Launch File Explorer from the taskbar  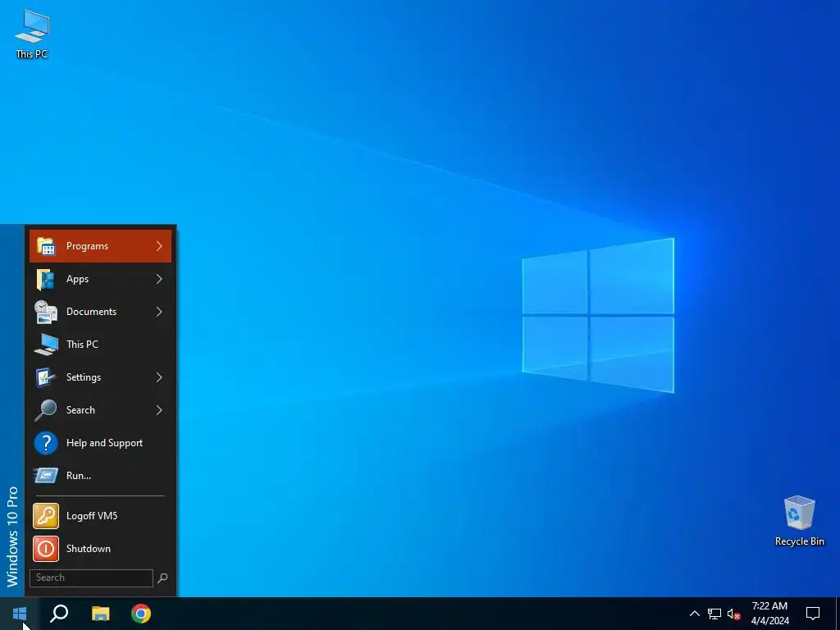pyautogui.click(x=101, y=614)
